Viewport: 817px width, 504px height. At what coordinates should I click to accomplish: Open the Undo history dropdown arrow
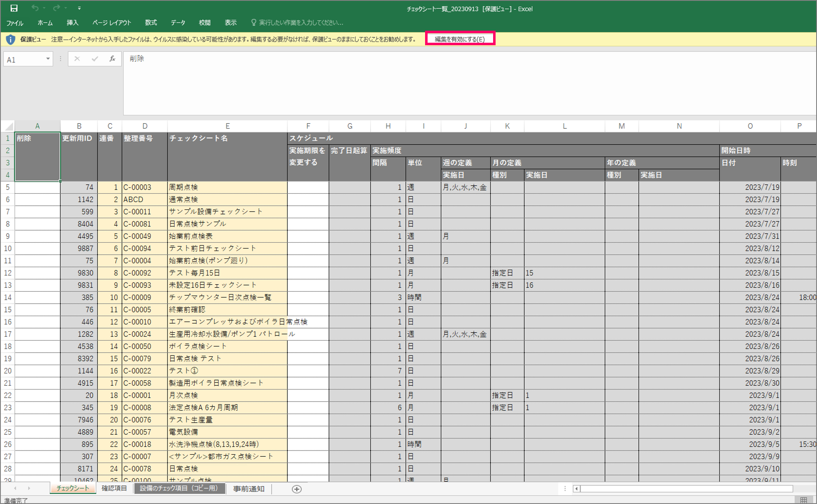point(44,8)
